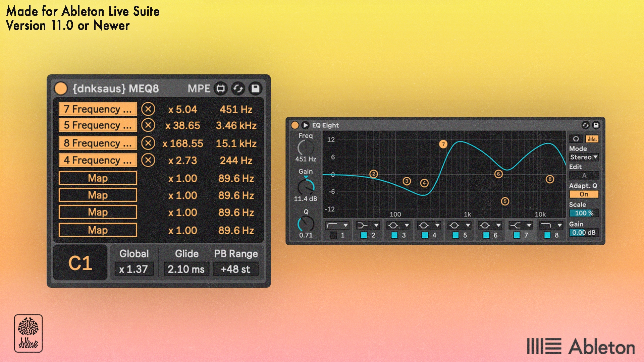Select filter node 7 on the EQ curve
The width and height of the screenshot is (644, 362).
pos(443,144)
